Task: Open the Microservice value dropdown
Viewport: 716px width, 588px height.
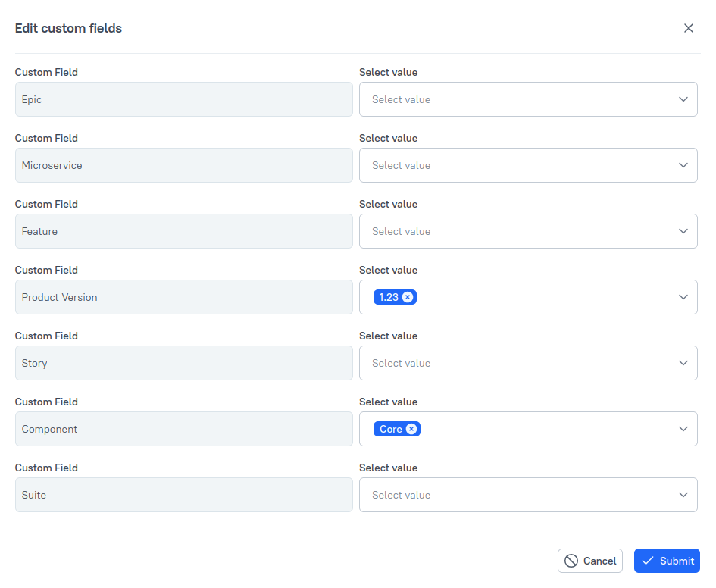Action: coord(683,165)
